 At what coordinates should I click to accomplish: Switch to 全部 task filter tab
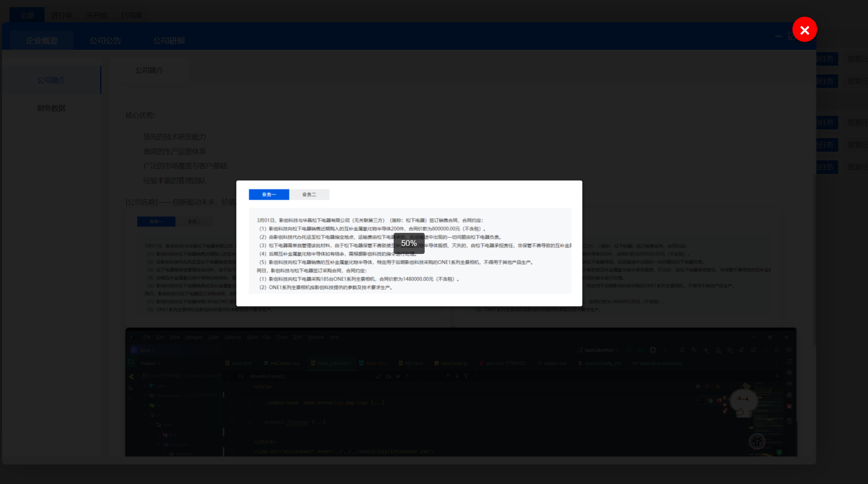tap(27, 15)
